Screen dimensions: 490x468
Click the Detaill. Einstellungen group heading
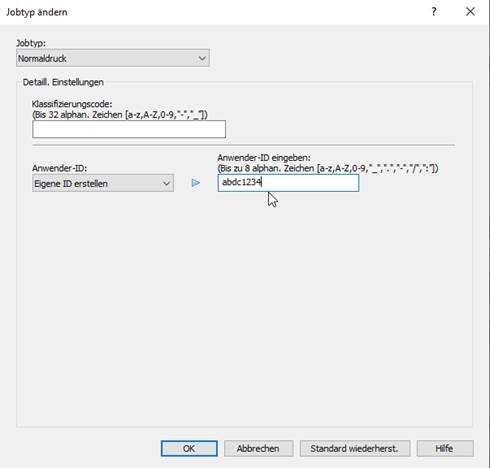click(x=63, y=82)
